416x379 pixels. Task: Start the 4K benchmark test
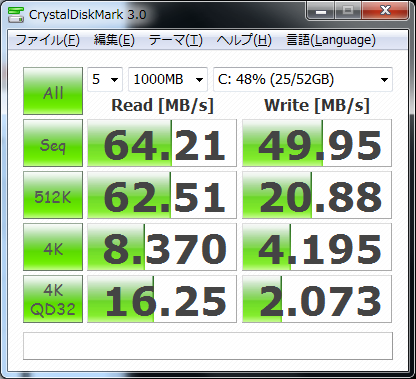(53, 247)
